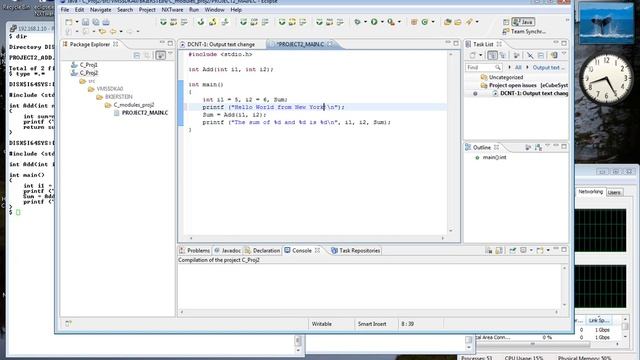Switch to the Problems tab
The height and width of the screenshot is (360, 640).
195,251
